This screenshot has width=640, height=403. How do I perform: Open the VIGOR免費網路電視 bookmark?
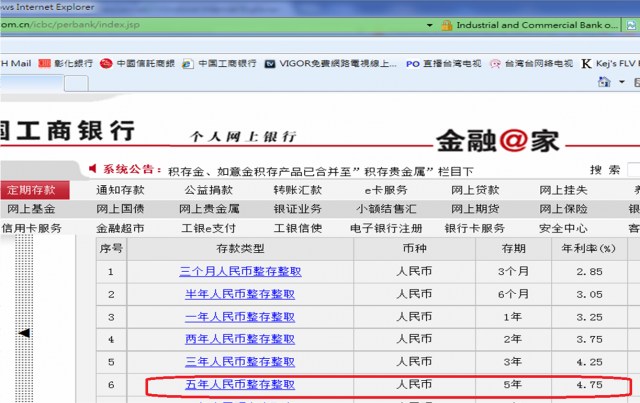pyautogui.click(x=331, y=63)
